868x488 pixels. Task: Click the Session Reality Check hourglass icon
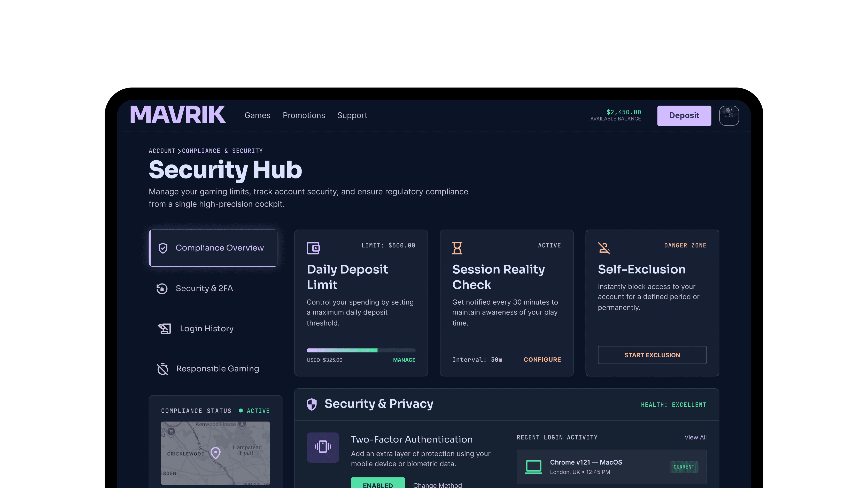click(x=457, y=248)
